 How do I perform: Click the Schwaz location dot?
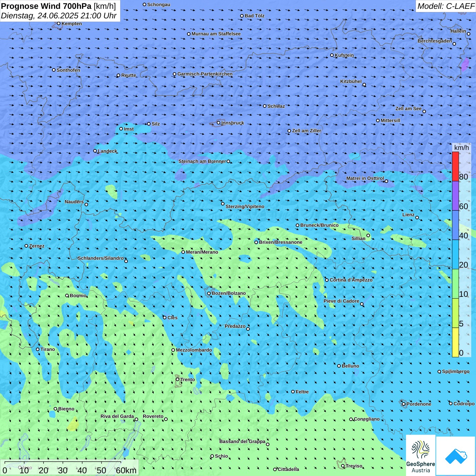(265, 106)
